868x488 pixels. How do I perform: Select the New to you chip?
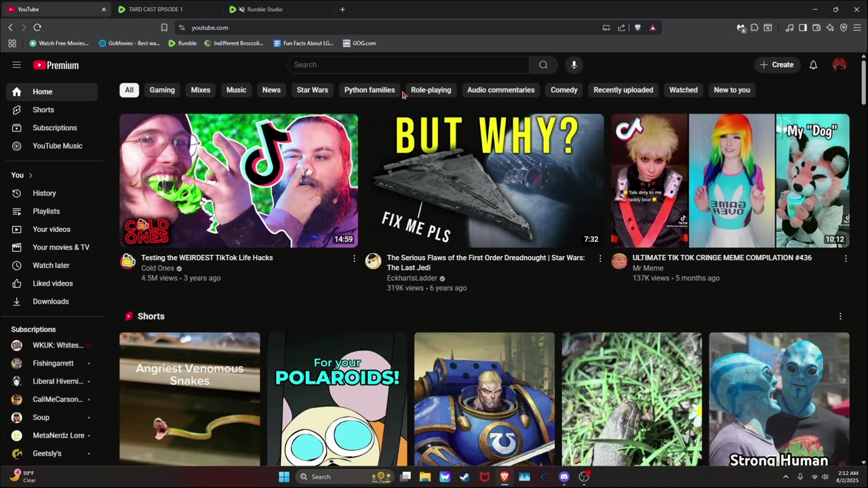(732, 90)
